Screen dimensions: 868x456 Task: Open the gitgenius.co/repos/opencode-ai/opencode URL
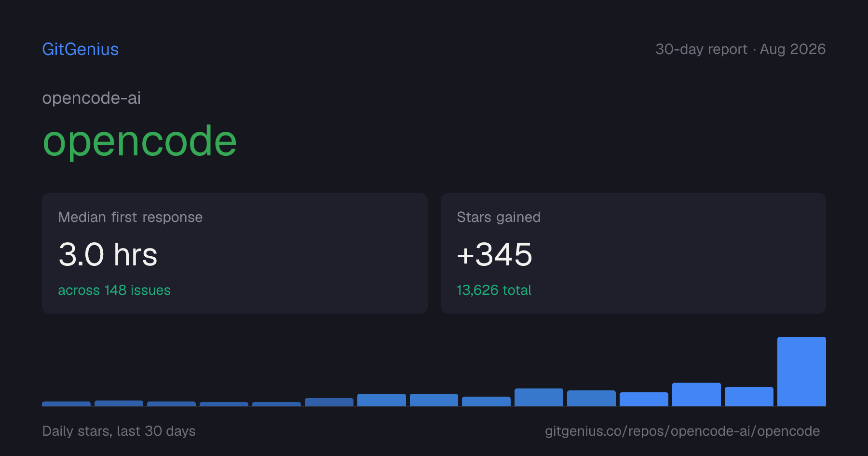[682, 431]
